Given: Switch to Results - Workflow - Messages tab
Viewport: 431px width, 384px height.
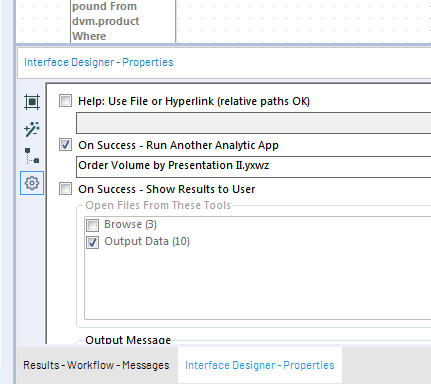Looking at the screenshot, I should [96, 365].
